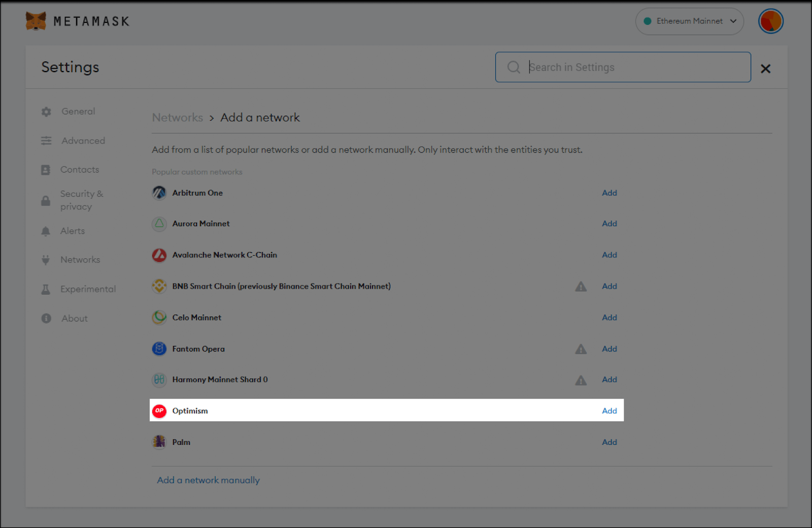Click the Avalanche Network C-Chain logo

pos(159,255)
